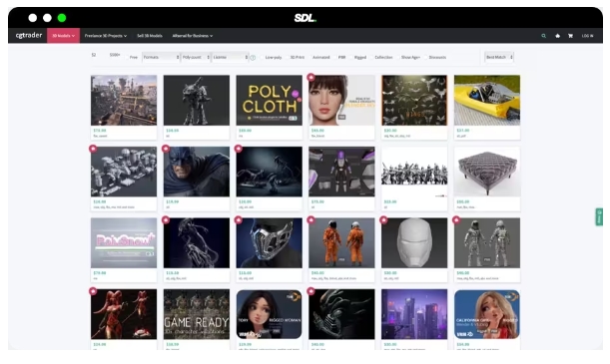Click the red badge on the female face thumbnail
This screenshot has width=610, height=364.
(x=310, y=77)
